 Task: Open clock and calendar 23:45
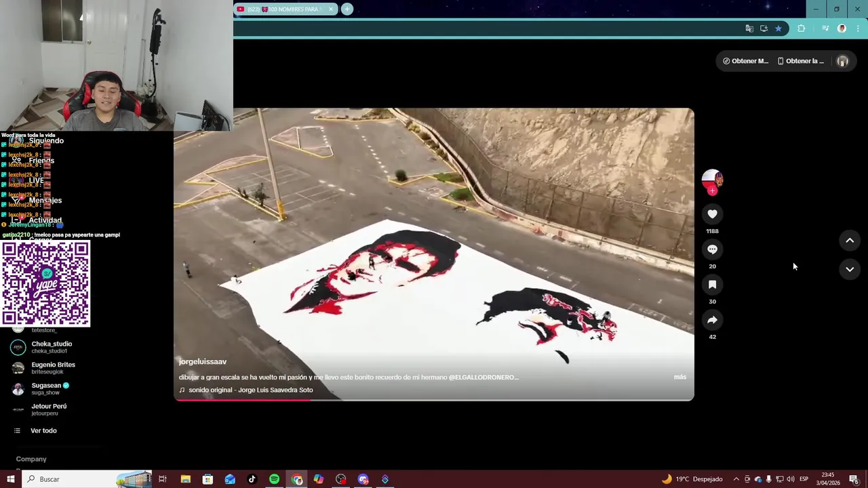[828, 479]
